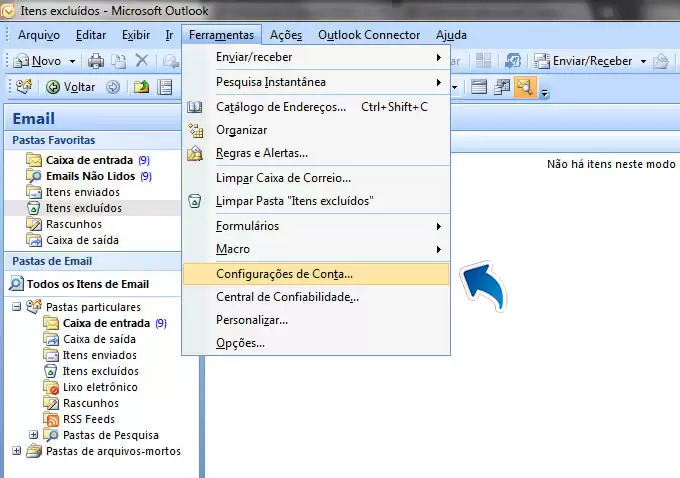The width and height of the screenshot is (680, 478).
Task: Open the Ajuda menu
Action: (451, 35)
